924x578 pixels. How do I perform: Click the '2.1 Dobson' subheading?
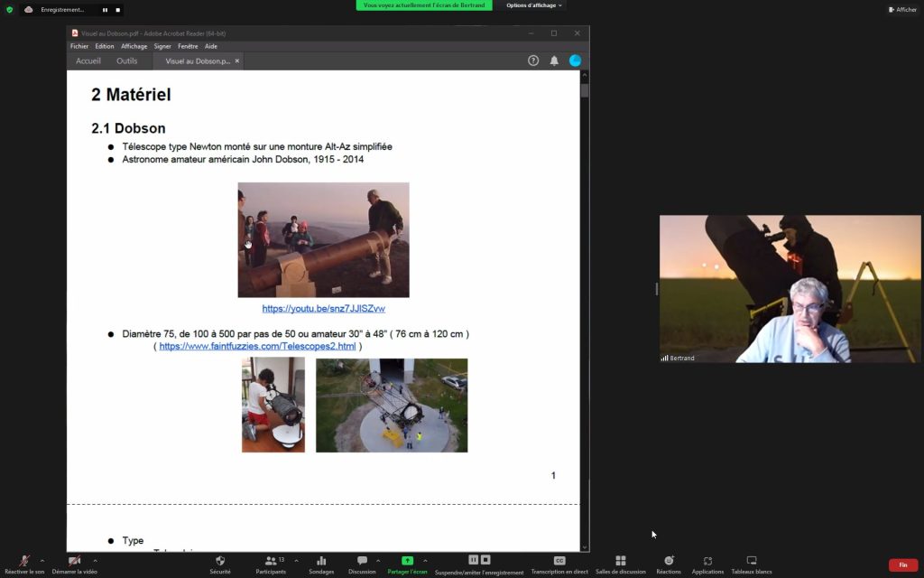coord(128,128)
